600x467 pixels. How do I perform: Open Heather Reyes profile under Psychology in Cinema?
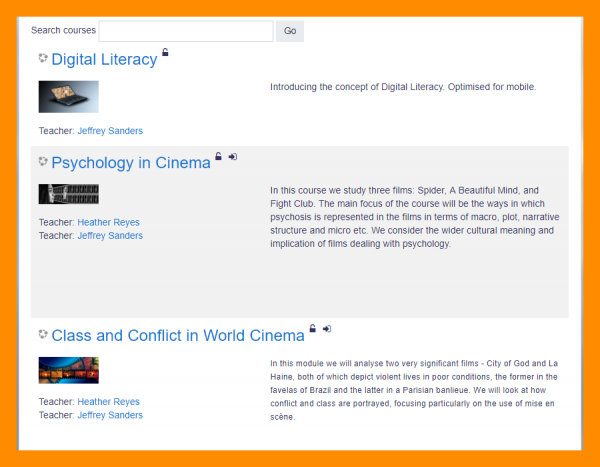coord(108,222)
